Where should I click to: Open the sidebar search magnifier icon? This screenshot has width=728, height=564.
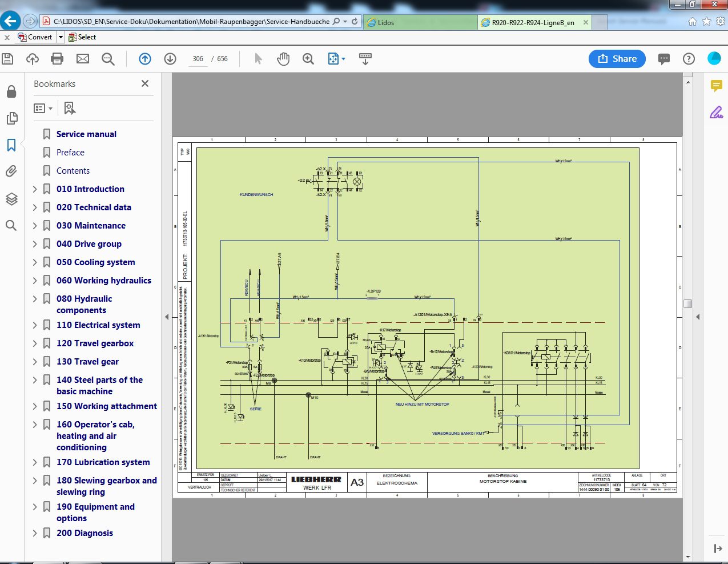coord(11,226)
